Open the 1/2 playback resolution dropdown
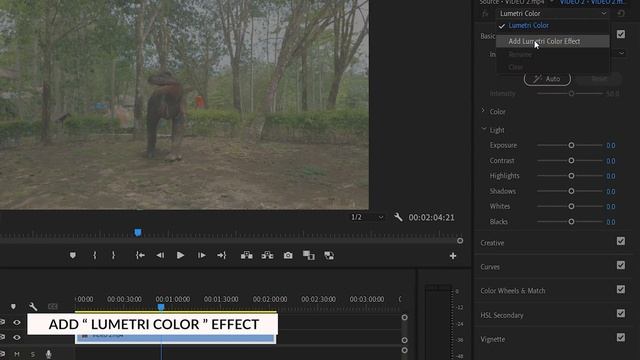This screenshot has height=360, width=640. click(367, 217)
